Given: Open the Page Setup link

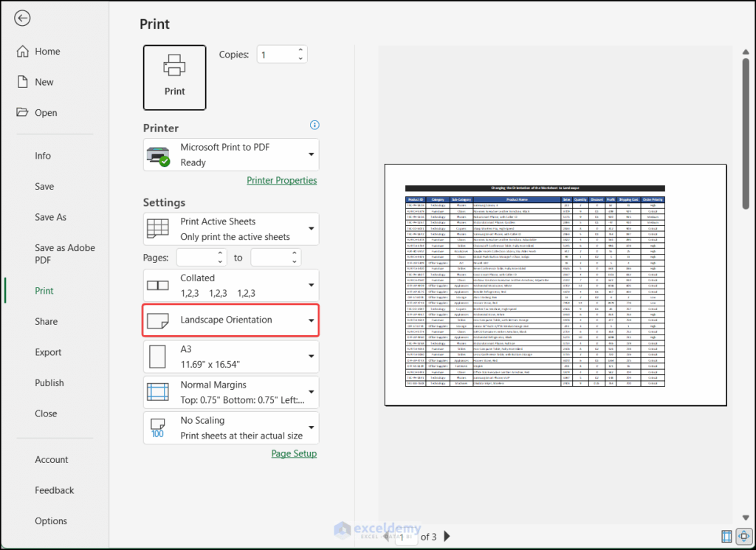Looking at the screenshot, I should pyautogui.click(x=294, y=453).
